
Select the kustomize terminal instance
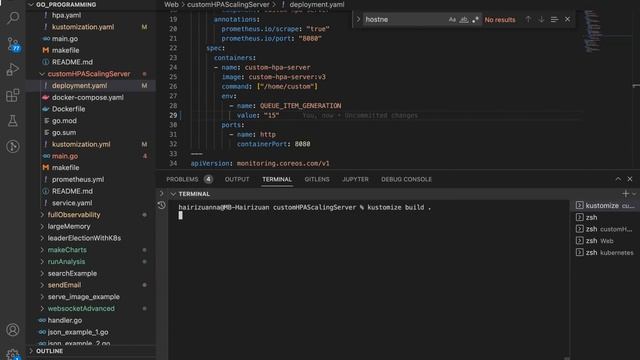pyautogui.click(x=605, y=206)
